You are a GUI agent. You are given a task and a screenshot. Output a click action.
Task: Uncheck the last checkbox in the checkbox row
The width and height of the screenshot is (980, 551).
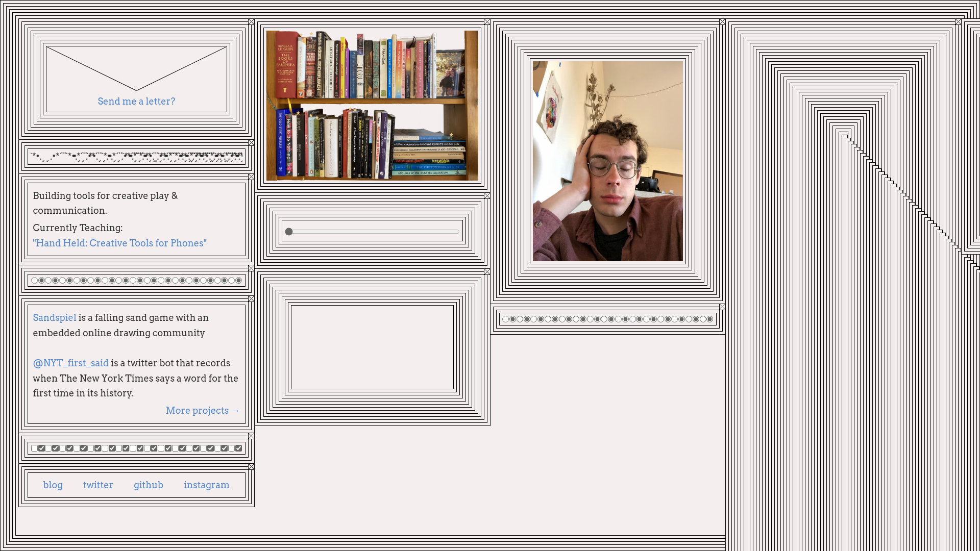[238, 448]
